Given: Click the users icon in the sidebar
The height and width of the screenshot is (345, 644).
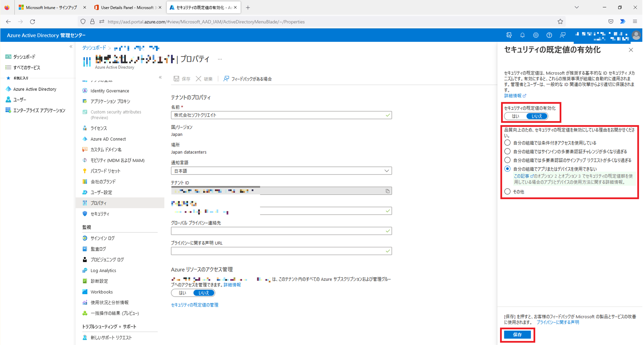Looking at the screenshot, I should [x=8, y=99].
